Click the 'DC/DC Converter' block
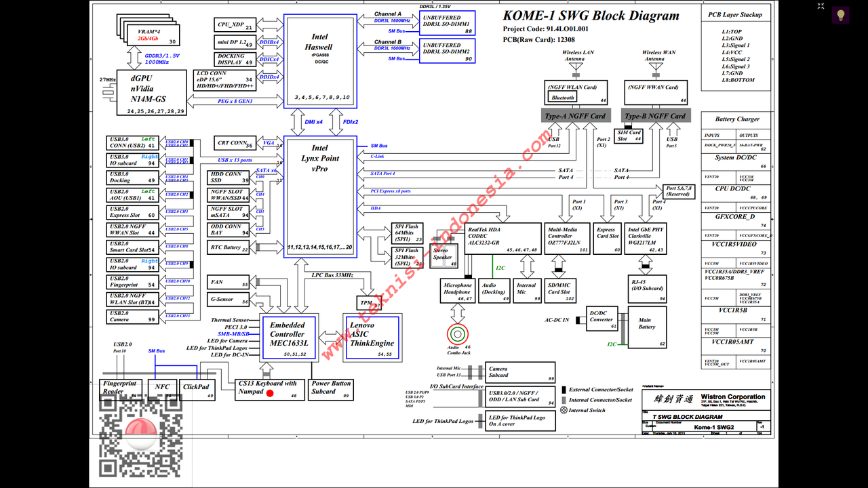Image resolution: width=868 pixels, height=488 pixels. (x=602, y=320)
